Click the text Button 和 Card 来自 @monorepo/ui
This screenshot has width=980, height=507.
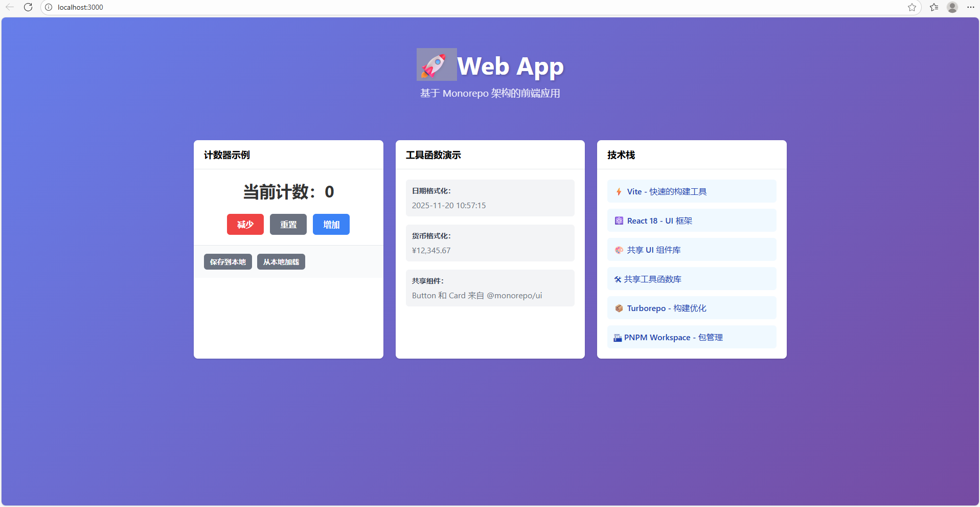477,296
